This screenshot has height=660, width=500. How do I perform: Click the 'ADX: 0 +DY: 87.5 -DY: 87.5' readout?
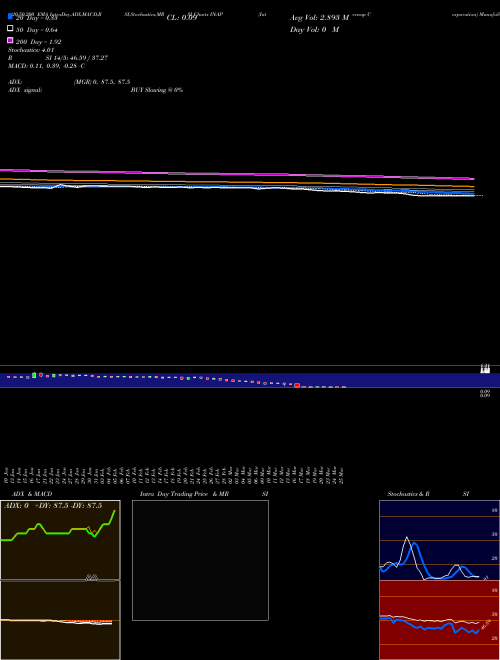[x=53, y=506]
